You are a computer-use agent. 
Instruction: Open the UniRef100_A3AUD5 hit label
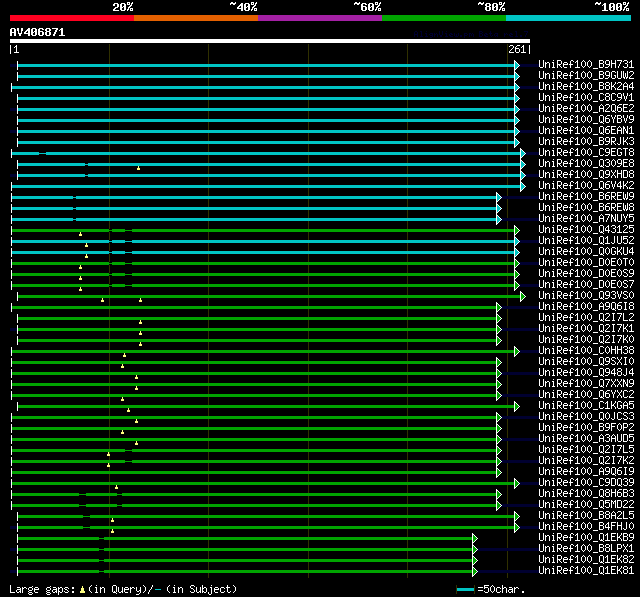tap(586, 439)
